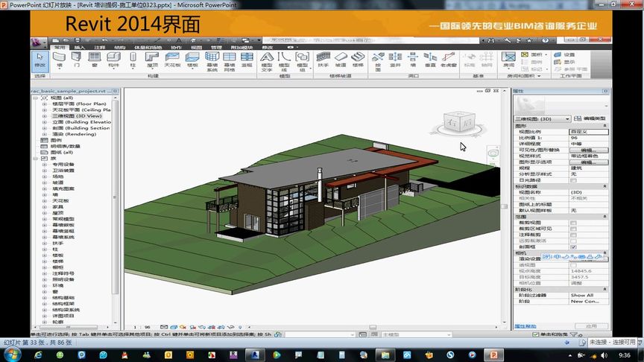Toggle the 日光路径 (Sun Path) checkbox

(573, 180)
